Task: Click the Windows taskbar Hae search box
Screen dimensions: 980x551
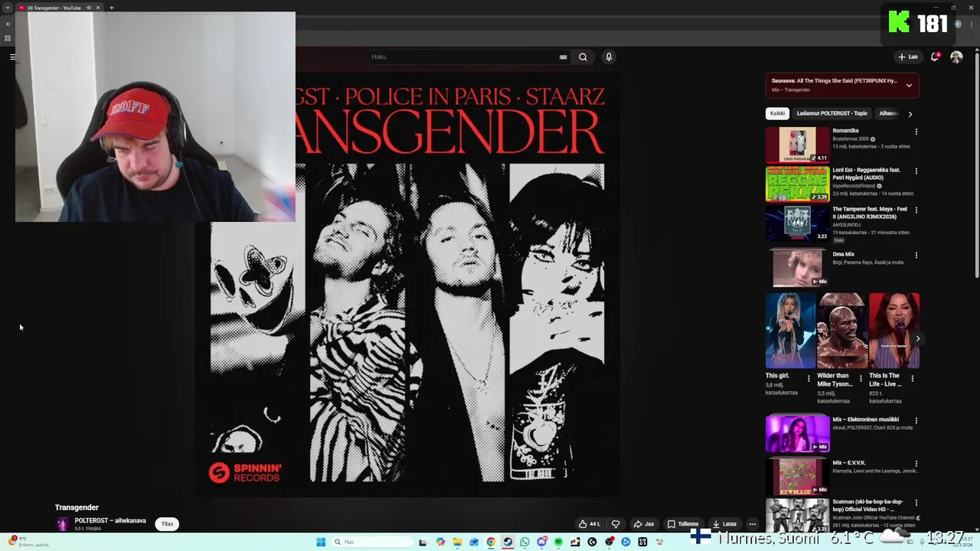Action: 371,542
